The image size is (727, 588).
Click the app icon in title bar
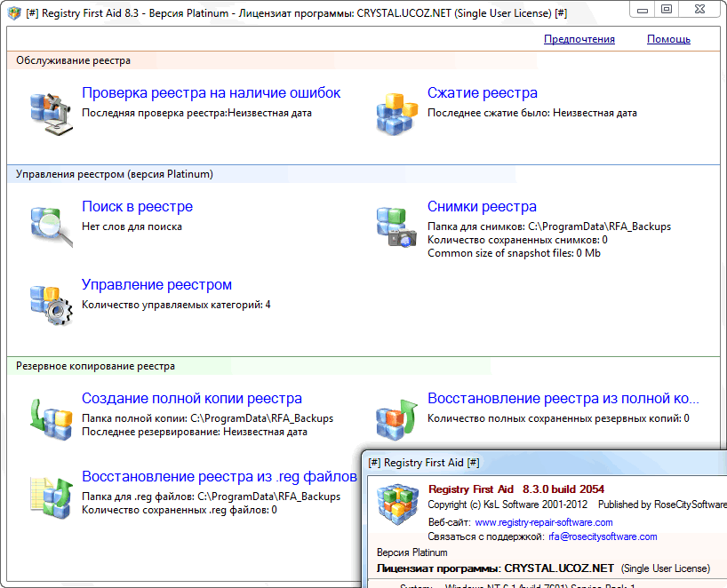pyautogui.click(x=14, y=13)
